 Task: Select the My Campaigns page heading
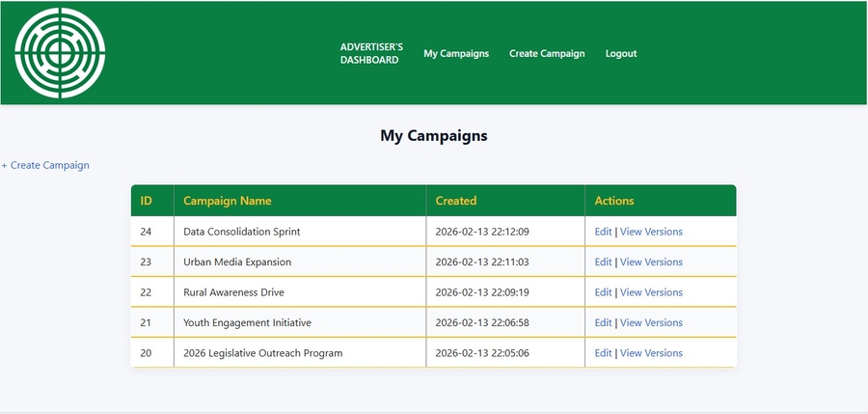[x=434, y=136]
